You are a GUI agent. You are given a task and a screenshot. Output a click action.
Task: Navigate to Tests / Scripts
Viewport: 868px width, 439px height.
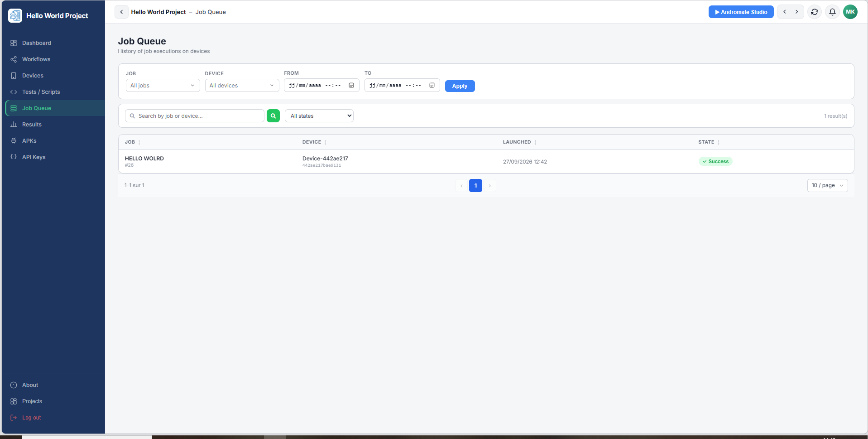tap(53, 92)
